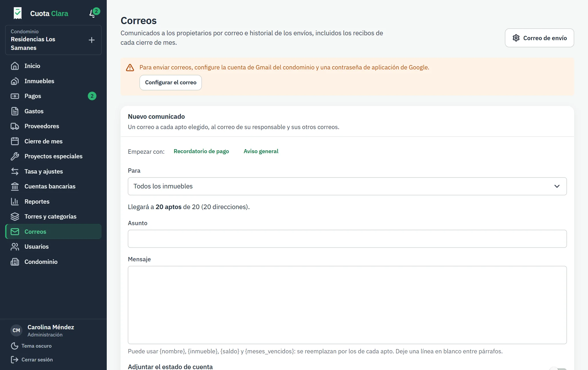Click the Cuentas bancarias bank icon
Viewport: 588px width, 370px height.
[x=15, y=186]
